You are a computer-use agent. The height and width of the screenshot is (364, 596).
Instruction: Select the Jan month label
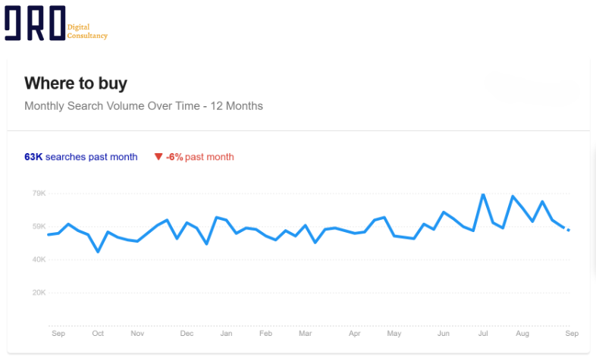click(x=226, y=334)
